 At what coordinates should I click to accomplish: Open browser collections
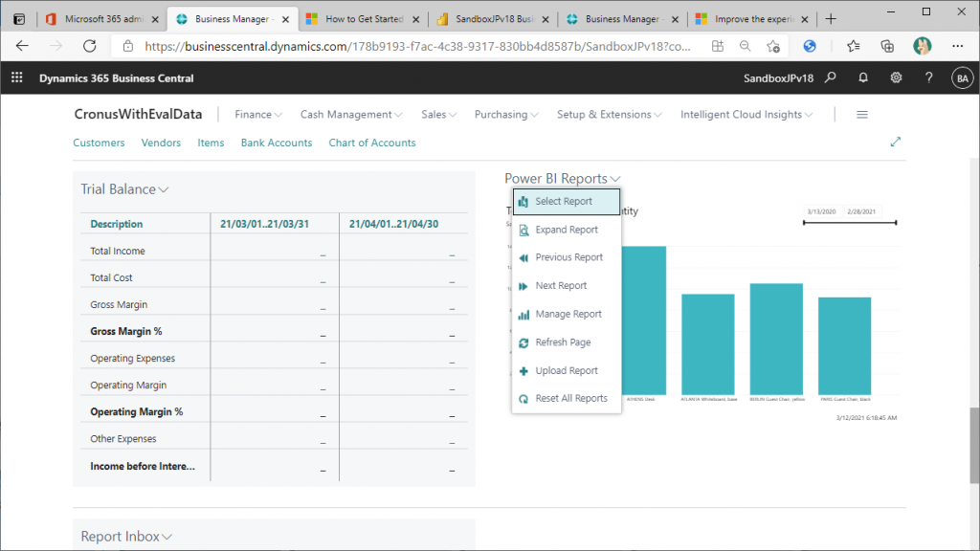point(887,46)
